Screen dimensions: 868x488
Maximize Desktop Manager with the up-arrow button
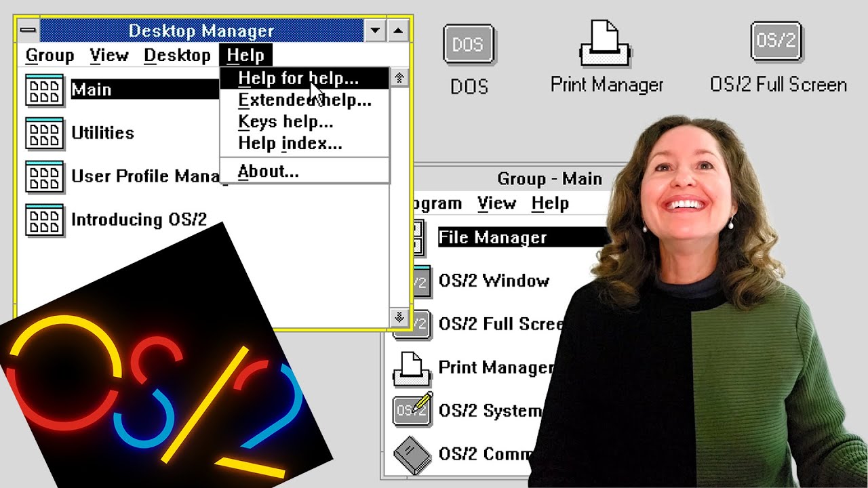coord(398,30)
